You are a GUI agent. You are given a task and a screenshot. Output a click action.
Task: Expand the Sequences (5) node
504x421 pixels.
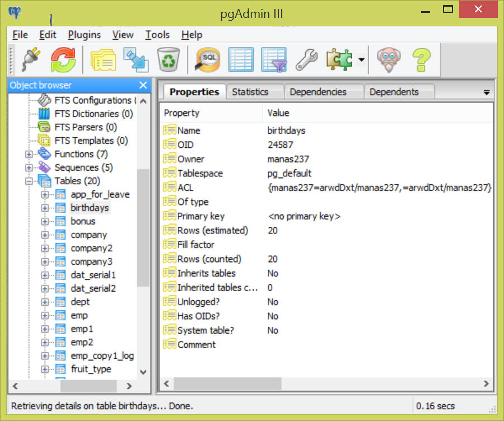pos(29,168)
